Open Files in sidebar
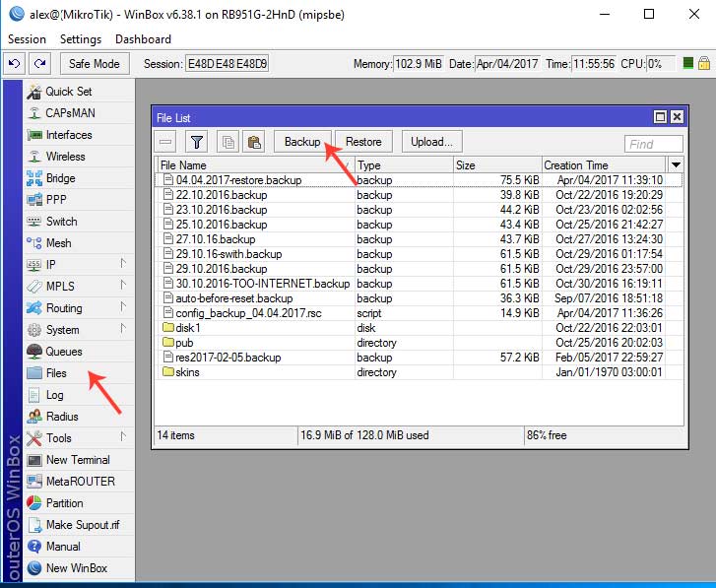716x588 pixels. [x=79, y=373]
